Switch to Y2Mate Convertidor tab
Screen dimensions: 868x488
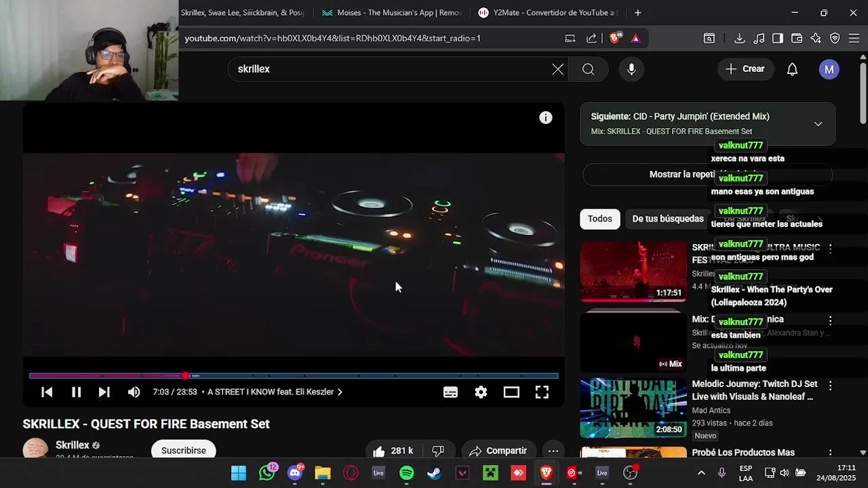[548, 13]
